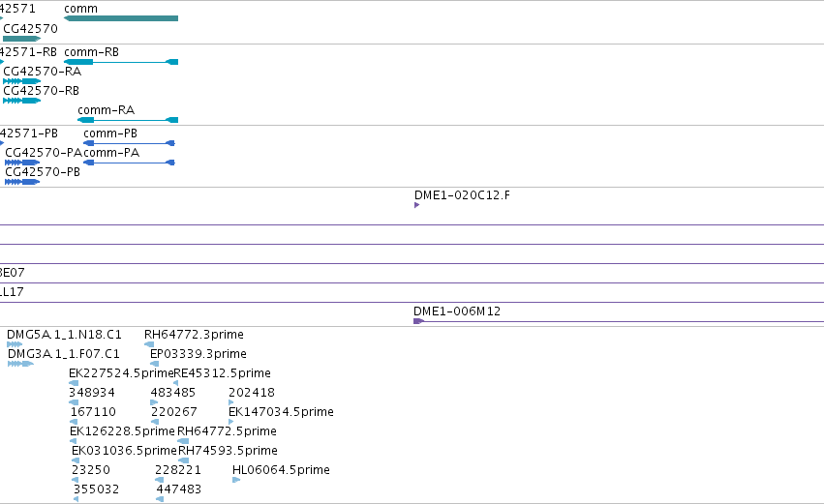Click the EK227524.5prime arrow glyph
Screen dimensions: 824x504
point(74,383)
